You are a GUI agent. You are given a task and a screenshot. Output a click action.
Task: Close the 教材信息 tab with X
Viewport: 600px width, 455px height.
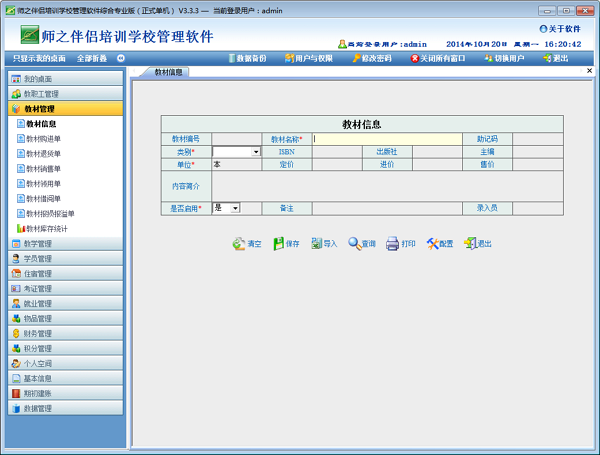coord(589,71)
